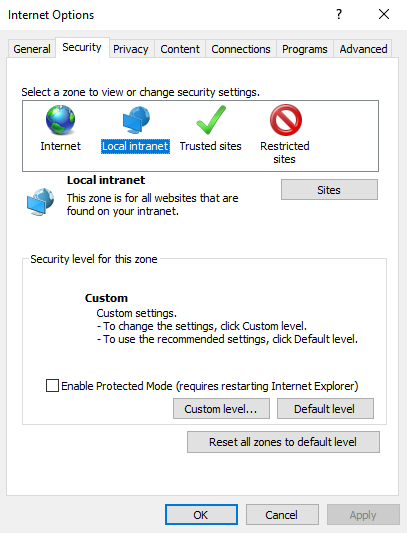Go to the Content tab
The image size is (407, 533).
(180, 49)
